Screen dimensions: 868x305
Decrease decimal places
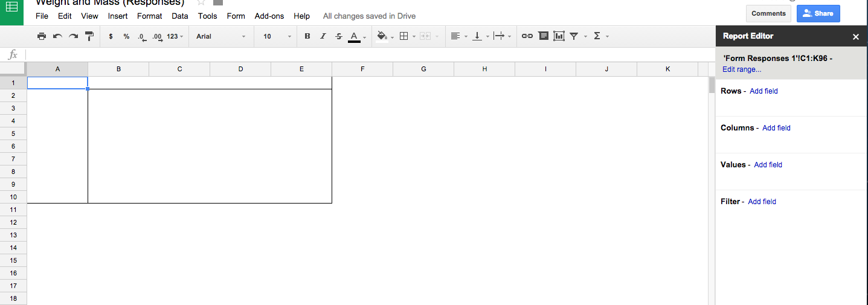click(x=141, y=36)
